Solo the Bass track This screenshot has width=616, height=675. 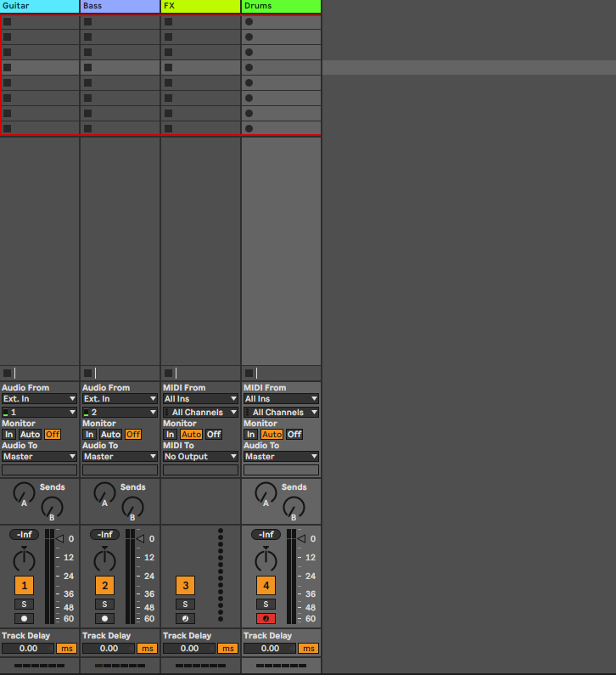click(104, 604)
